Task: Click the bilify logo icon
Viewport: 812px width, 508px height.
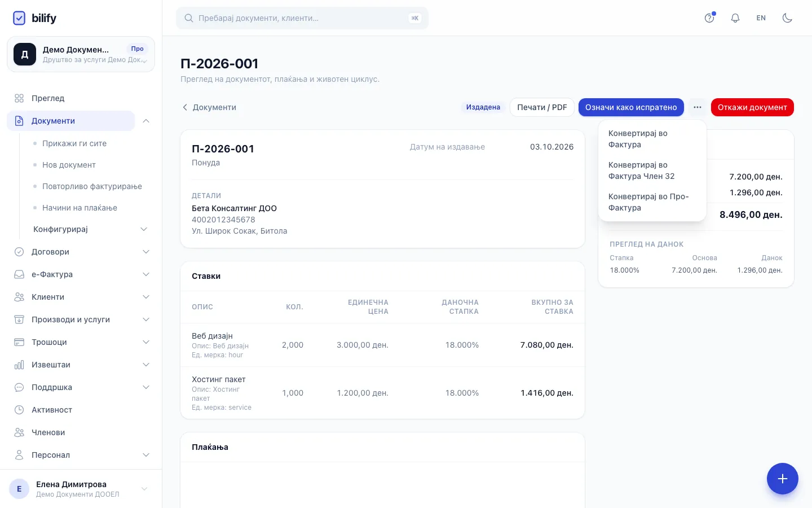Action: 19,18
